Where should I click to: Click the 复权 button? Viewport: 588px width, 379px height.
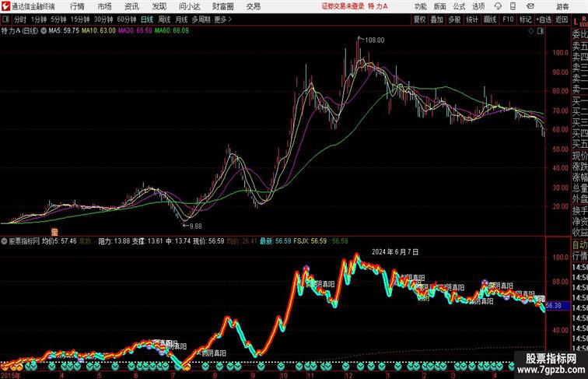point(420,19)
